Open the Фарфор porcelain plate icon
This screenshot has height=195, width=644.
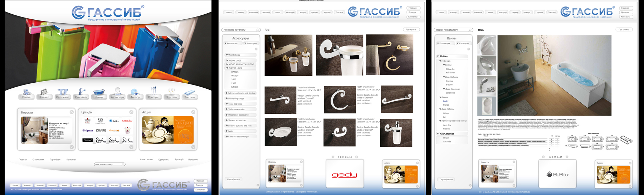point(135,93)
